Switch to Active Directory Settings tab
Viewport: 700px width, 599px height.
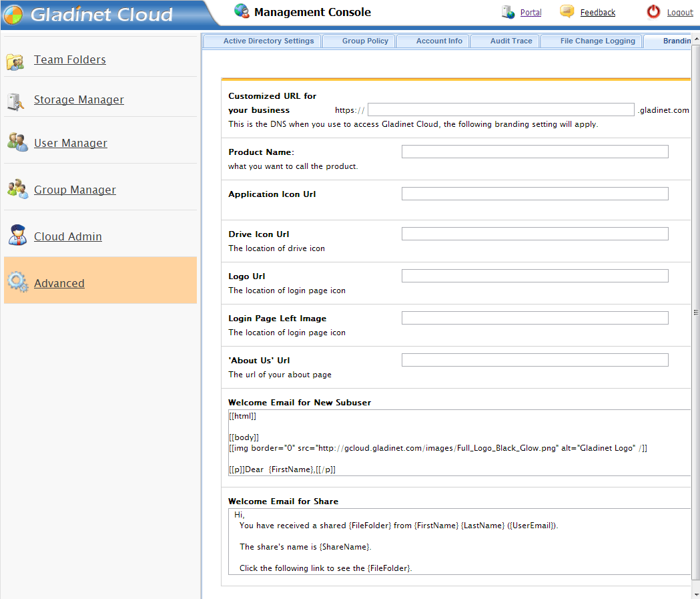(262, 41)
